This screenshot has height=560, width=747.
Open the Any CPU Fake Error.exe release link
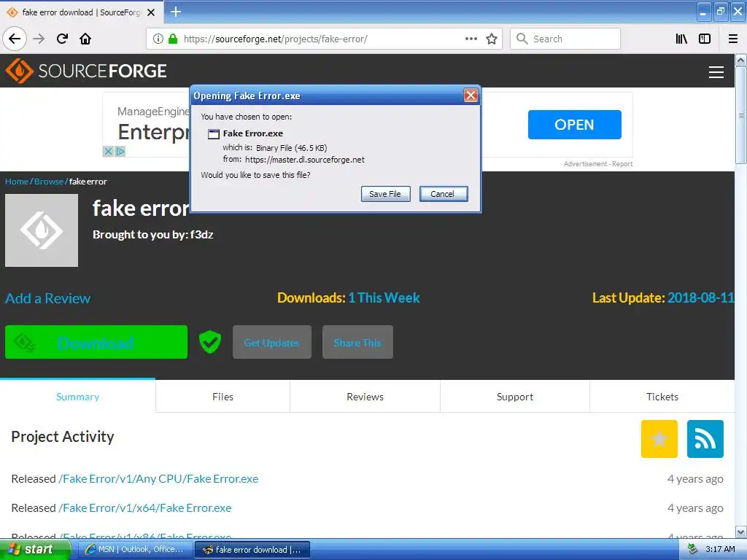click(158, 478)
